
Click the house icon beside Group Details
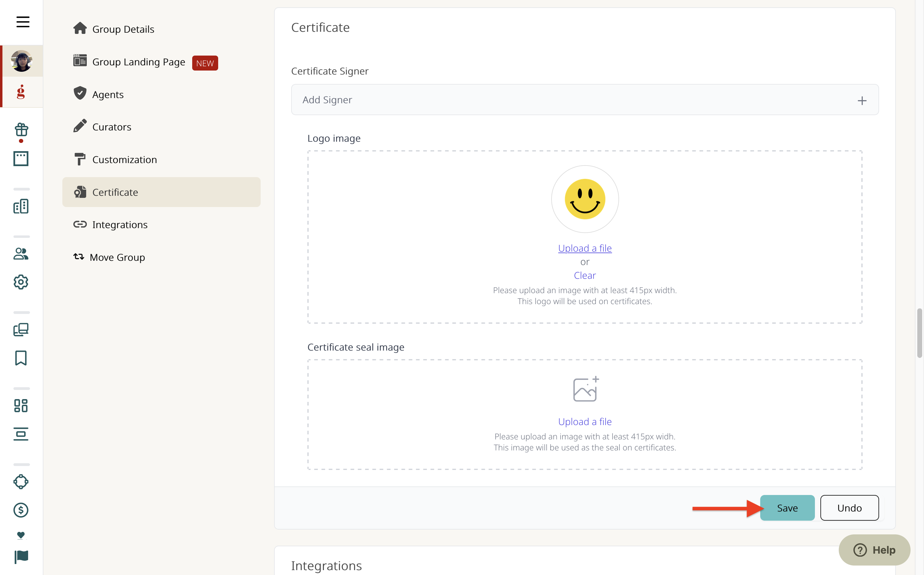80,28
